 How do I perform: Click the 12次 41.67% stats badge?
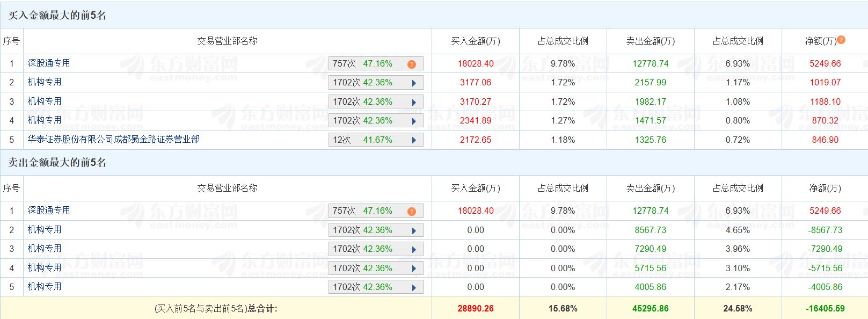(362, 140)
